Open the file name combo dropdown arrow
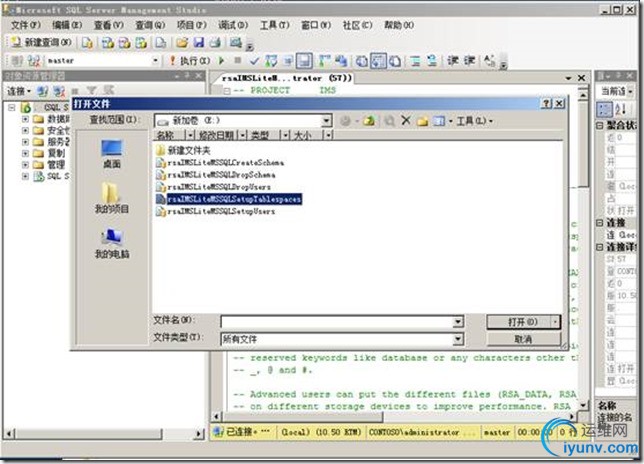The height and width of the screenshot is (464, 644). (x=458, y=322)
